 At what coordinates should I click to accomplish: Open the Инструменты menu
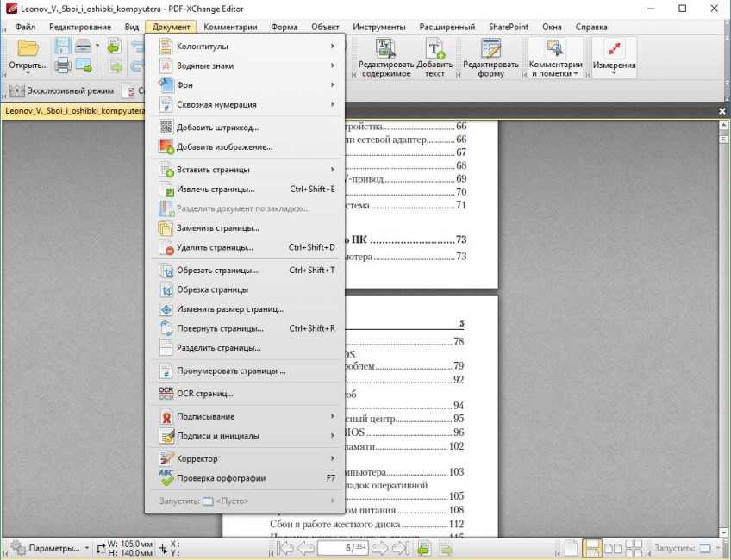tap(378, 27)
